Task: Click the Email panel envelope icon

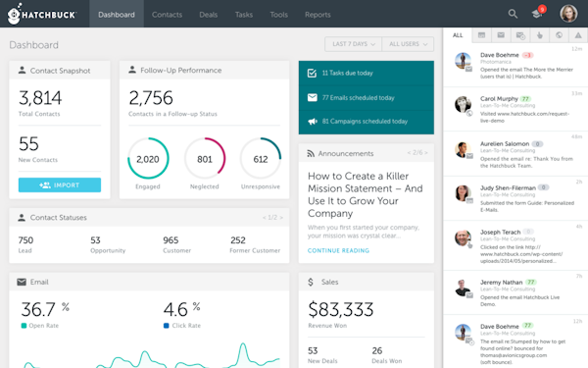Action: pyautogui.click(x=22, y=282)
